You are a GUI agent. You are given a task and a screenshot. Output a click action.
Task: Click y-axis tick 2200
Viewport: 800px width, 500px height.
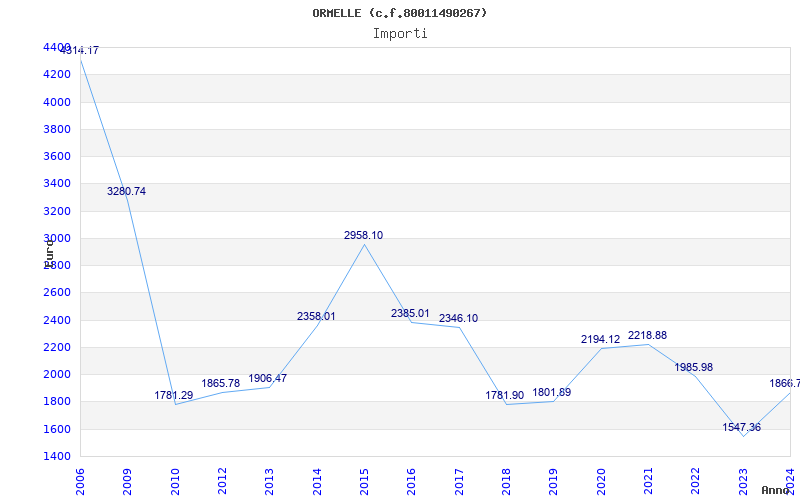coord(57,347)
